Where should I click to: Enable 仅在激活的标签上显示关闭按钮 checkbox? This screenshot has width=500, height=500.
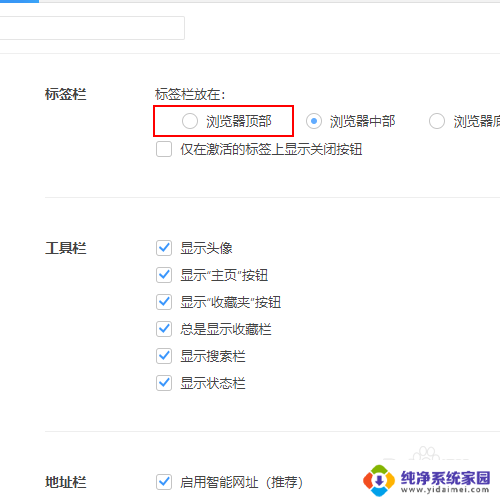(x=164, y=149)
